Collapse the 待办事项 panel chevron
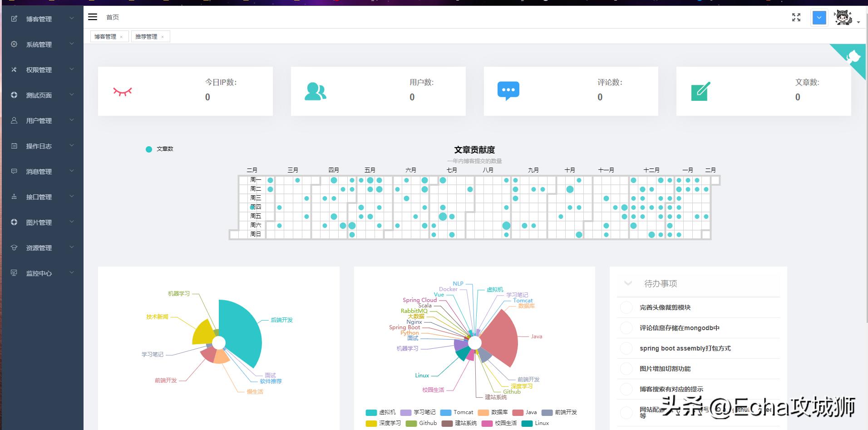 coord(628,283)
